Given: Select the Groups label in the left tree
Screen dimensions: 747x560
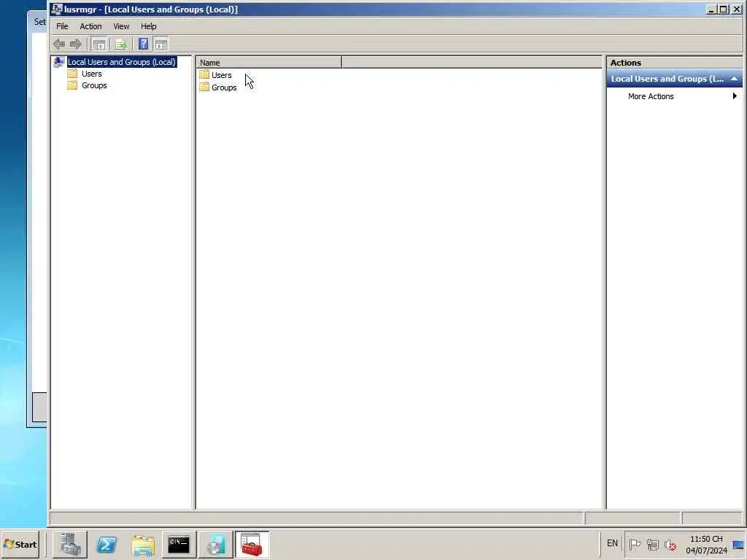Looking at the screenshot, I should 94,86.
